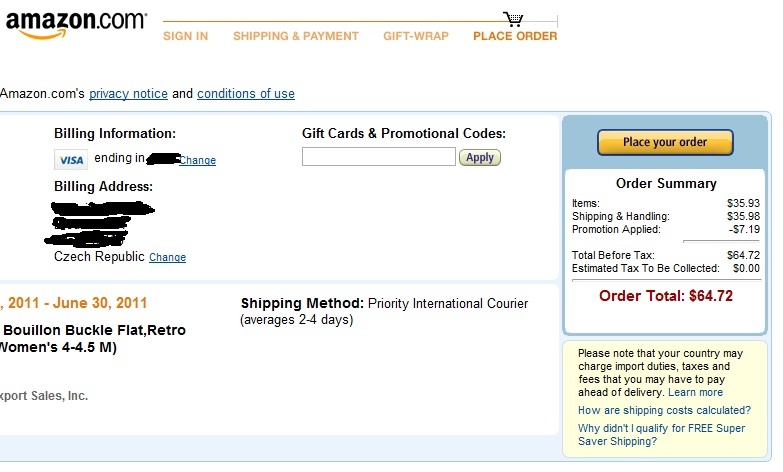Click the VISA card icon

pos(70,160)
